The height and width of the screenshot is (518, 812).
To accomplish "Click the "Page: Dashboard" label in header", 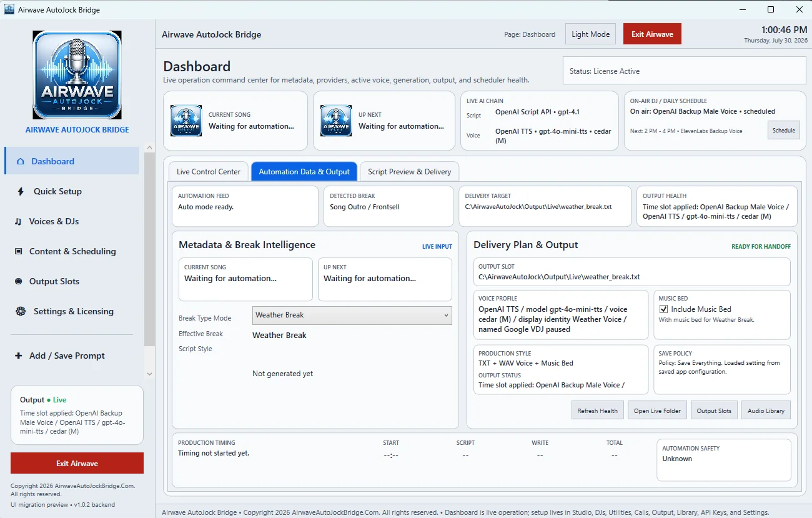I will [530, 34].
